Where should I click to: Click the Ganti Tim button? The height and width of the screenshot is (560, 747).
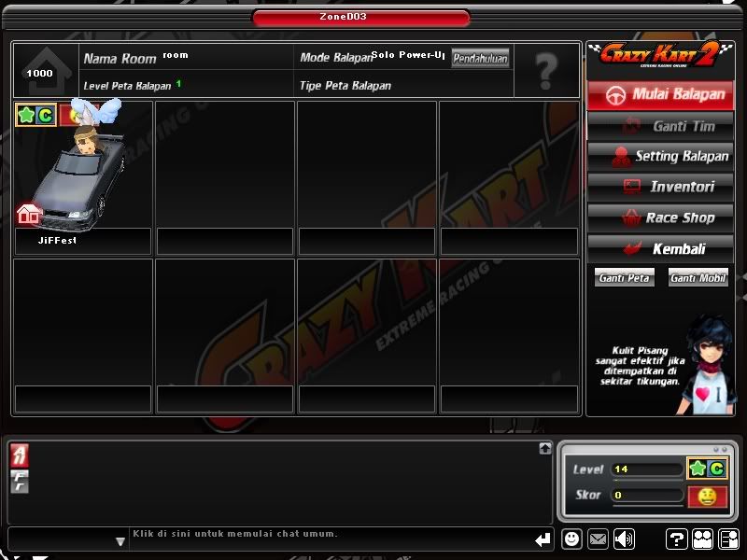click(661, 126)
